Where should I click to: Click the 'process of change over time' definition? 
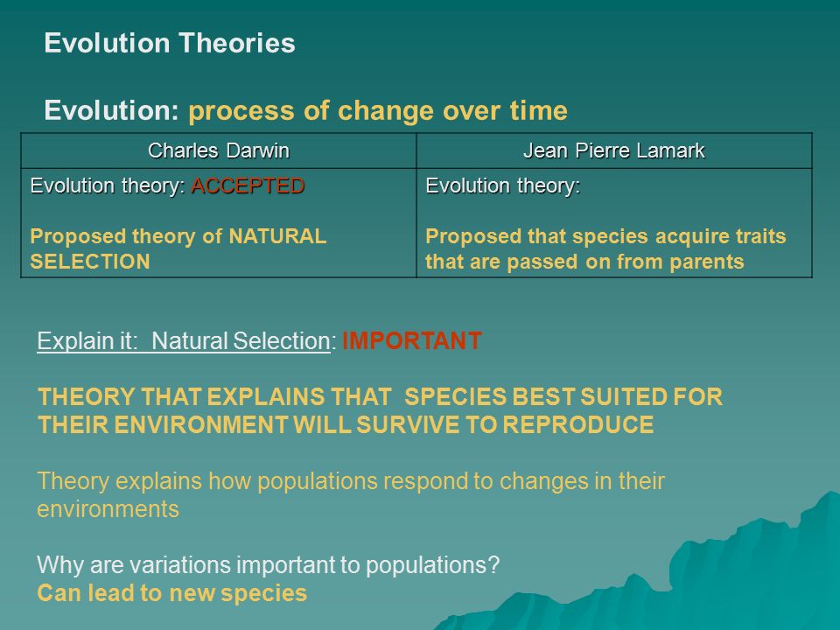click(378, 111)
